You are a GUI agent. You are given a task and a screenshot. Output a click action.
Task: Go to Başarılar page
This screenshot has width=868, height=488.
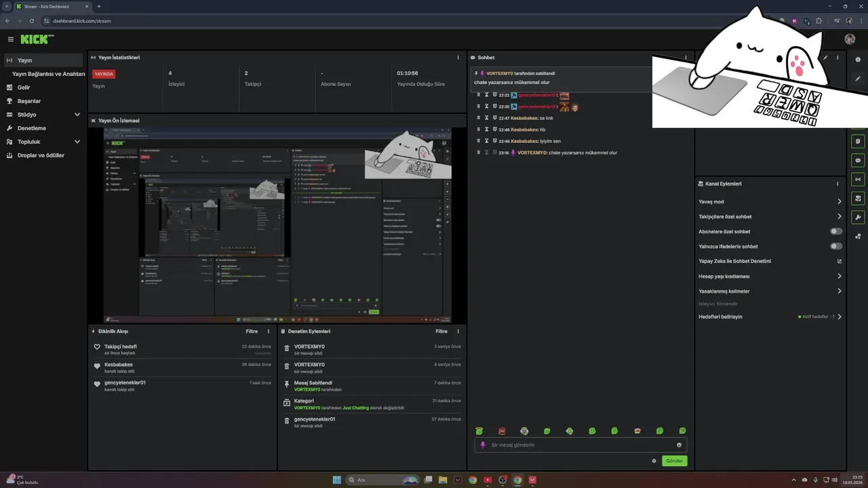pos(29,101)
